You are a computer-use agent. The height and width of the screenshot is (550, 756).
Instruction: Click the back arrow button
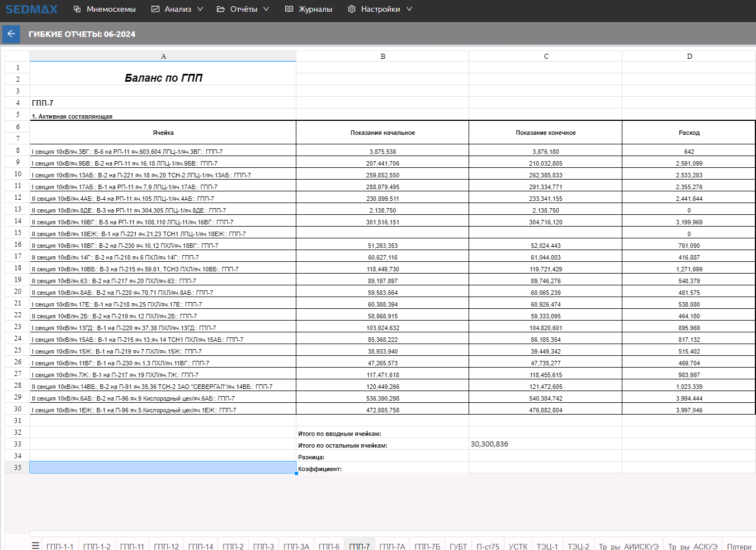pos(11,34)
